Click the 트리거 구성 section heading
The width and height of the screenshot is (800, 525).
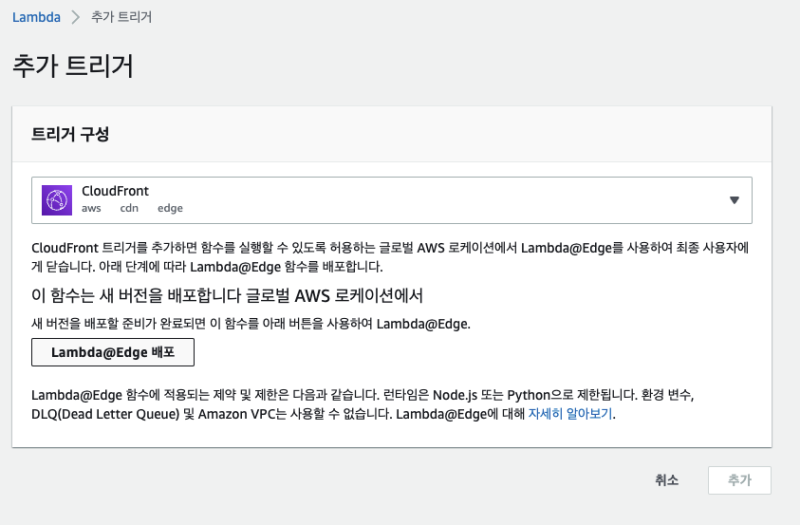tap(70, 134)
